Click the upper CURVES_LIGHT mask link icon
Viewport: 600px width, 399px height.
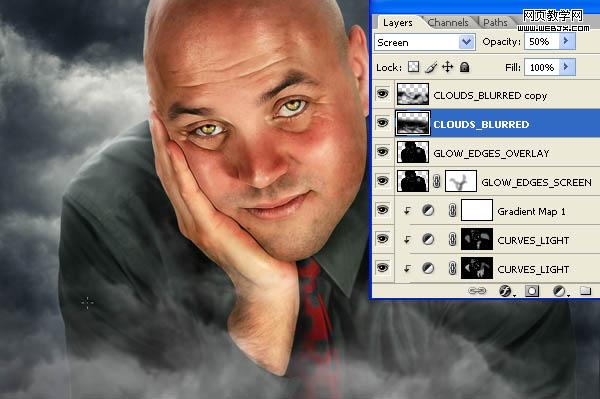452,239
